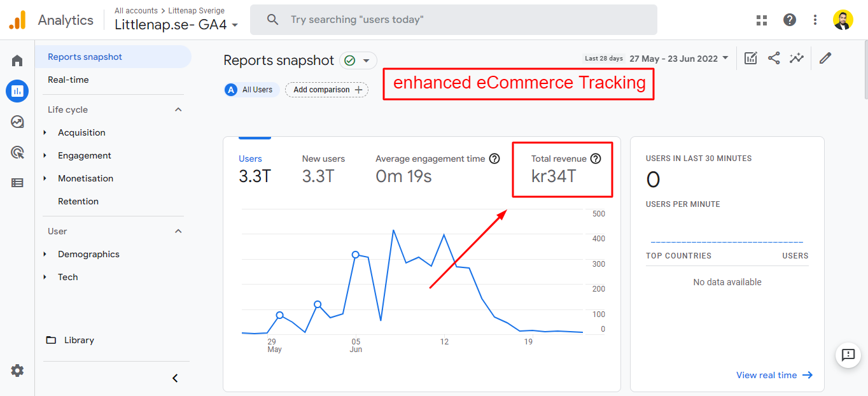Open the report status dropdown with green check
This screenshot has height=396, width=868.
358,60
